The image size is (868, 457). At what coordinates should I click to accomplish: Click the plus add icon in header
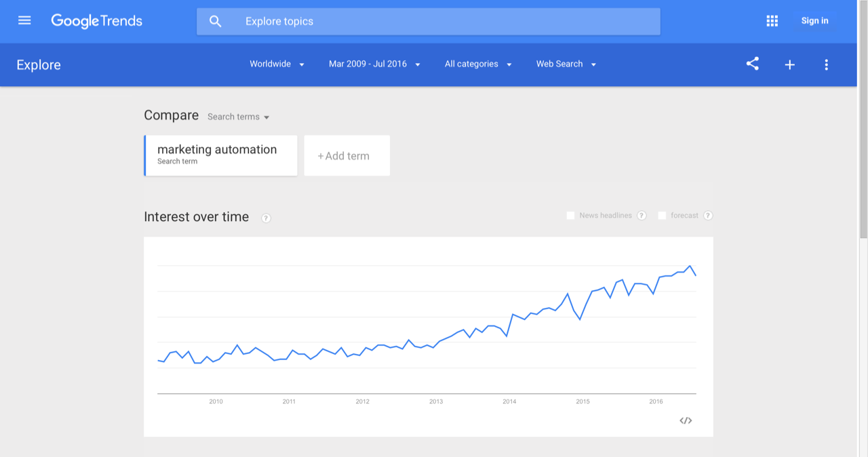tap(789, 64)
